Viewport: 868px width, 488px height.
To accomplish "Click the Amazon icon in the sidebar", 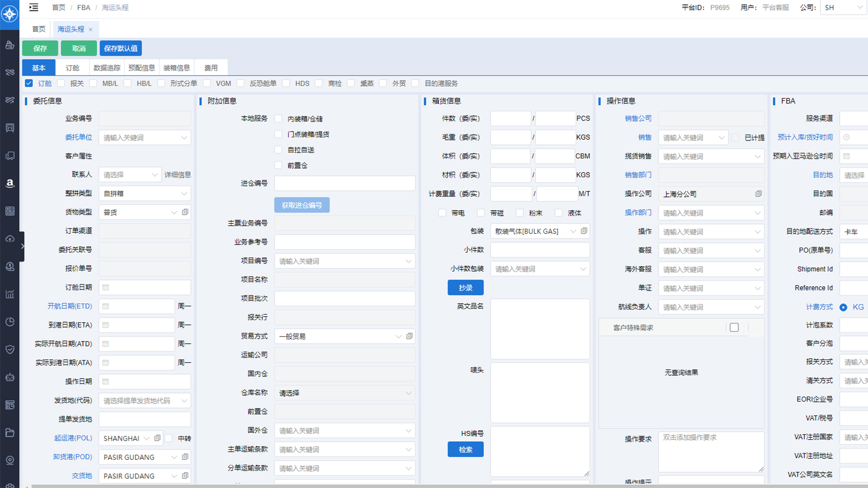I will pos(10,183).
